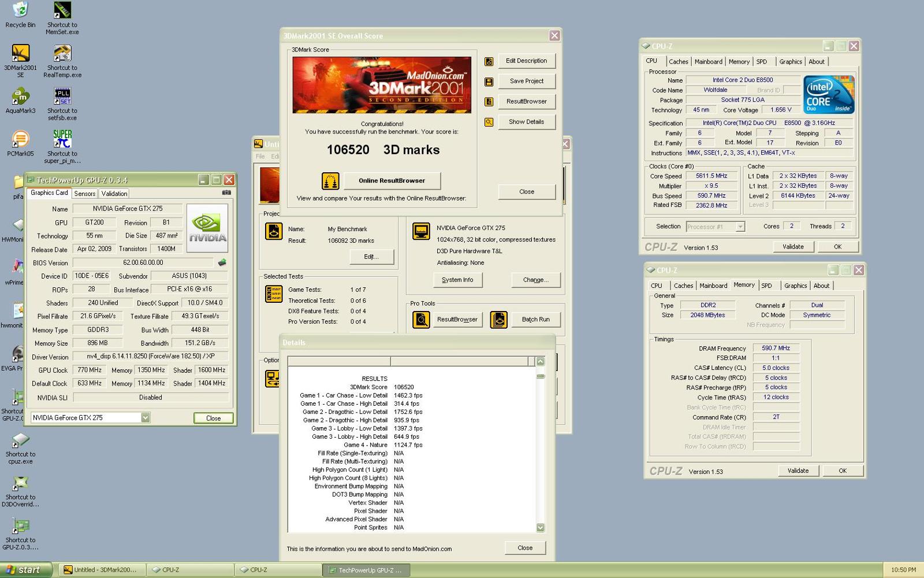
Task: Click the taskbar clock showing 10:50 PM
Action: [x=903, y=570]
